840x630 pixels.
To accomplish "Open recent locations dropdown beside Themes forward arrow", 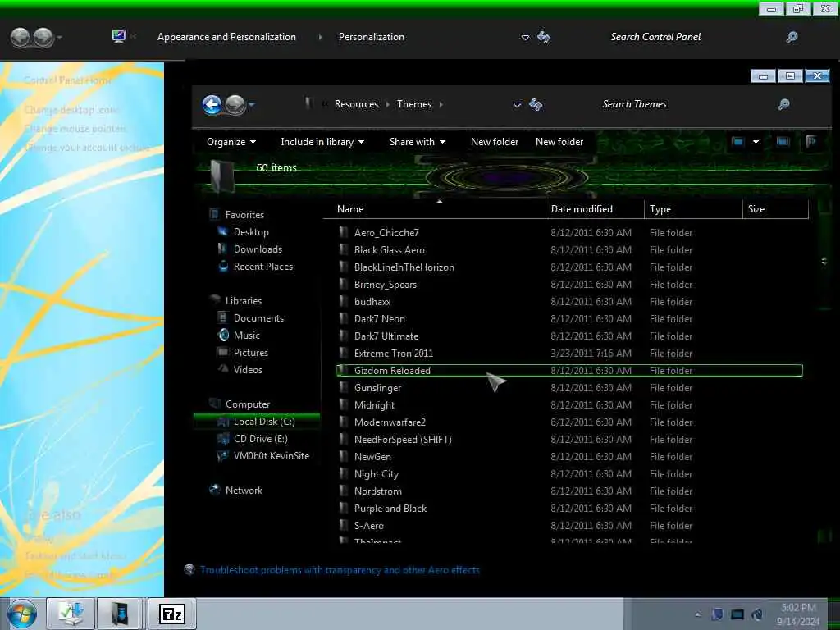I will [251, 104].
